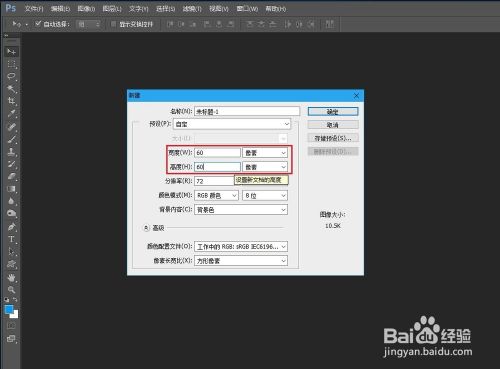Click the blue foreground color swatch
500x369 pixels.
point(9,309)
